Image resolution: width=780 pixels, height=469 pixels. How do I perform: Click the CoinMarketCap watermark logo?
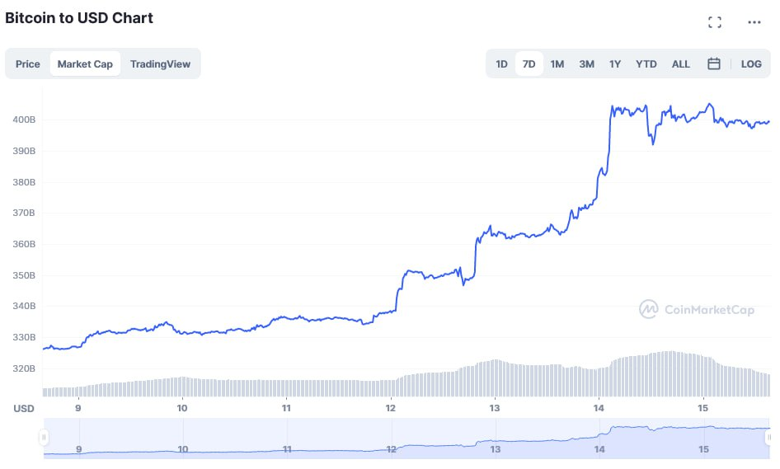tap(697, 309)
